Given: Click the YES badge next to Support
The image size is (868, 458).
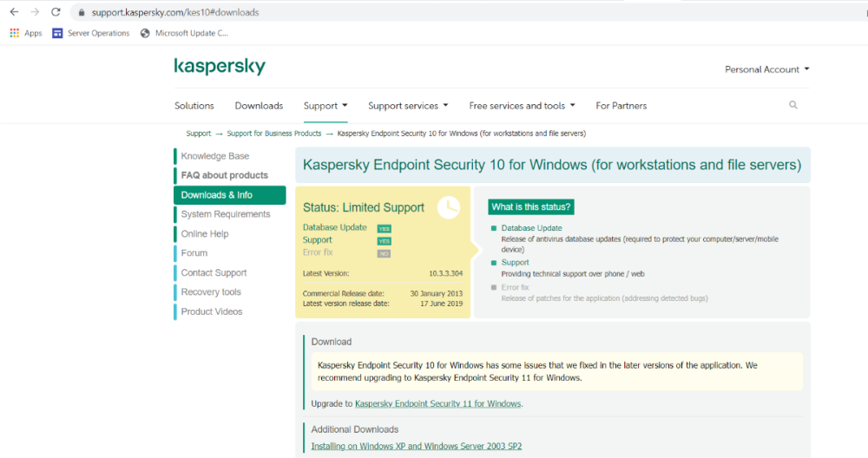Looking at the screenshot, I should [x=385, y=241].
